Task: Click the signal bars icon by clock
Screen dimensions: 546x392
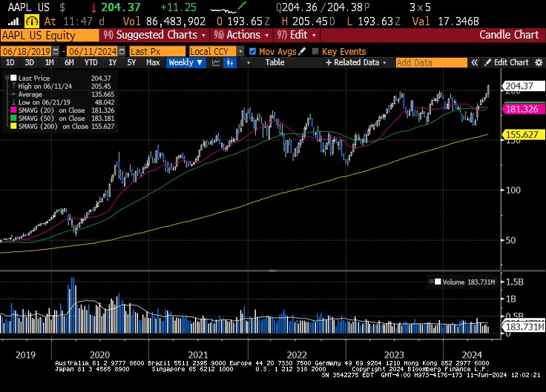Action: 14,21
